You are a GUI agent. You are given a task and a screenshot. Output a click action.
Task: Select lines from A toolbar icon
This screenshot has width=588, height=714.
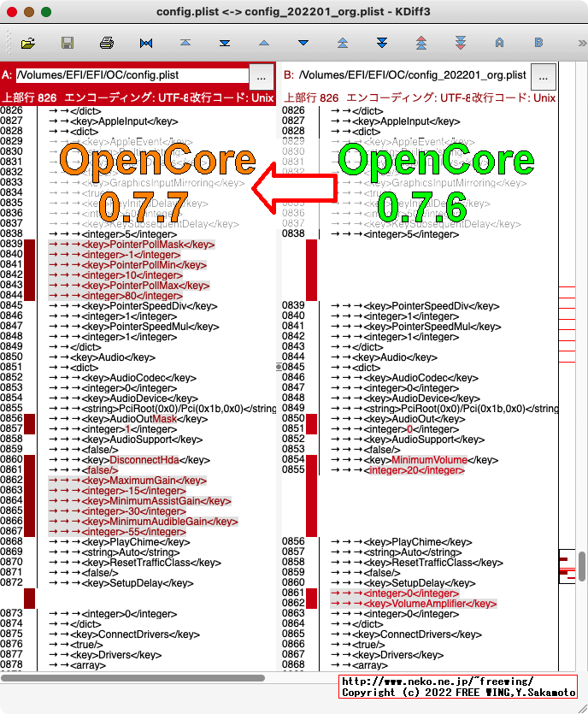pyautogui.click(x=500, y=44)
